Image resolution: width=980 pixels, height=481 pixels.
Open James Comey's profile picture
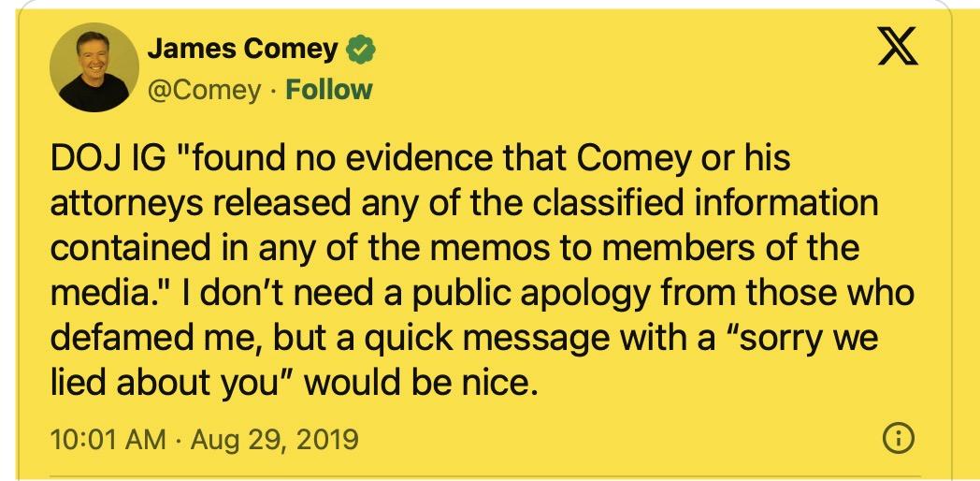click(x=92, y=70)
